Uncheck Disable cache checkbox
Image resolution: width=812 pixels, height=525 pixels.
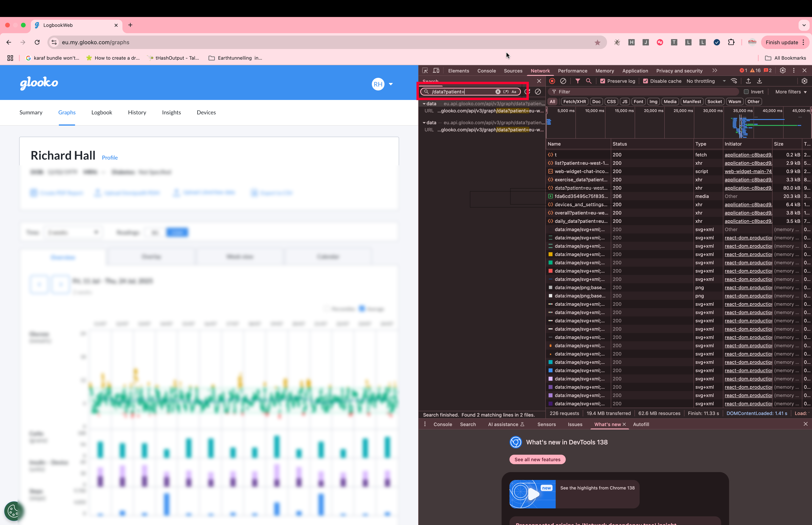pyautogui.click(x=645, y=81)
